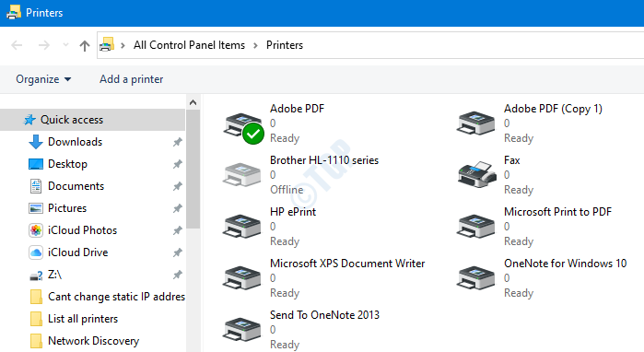Open the Documents folder label
This screenshot has width=644, height=352.
[76, 186]
